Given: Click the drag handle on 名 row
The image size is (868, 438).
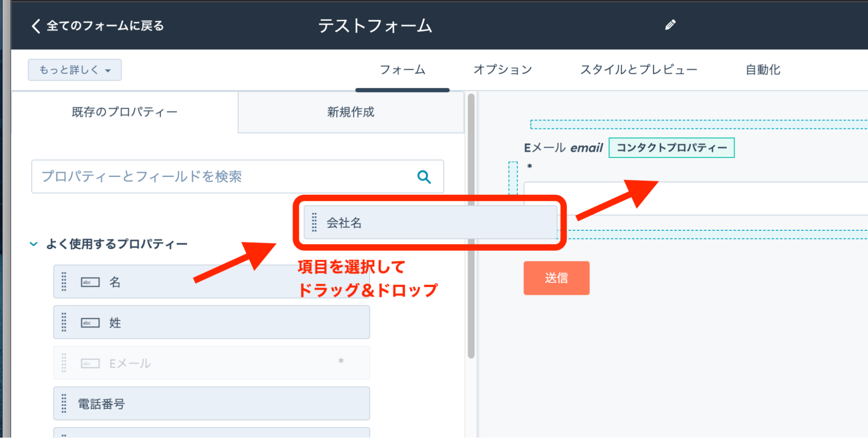Looking at the screenshot, I should [x=64, y=282].
